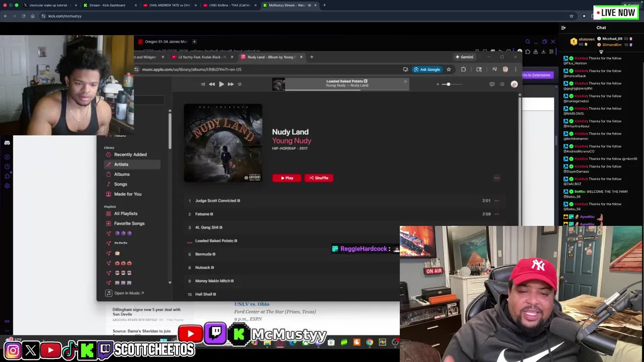This screenshot has width=644, height=362.
Task: Switch to 6ix9ine FAX YouTube tab
Action: click(x=230, y=5)
